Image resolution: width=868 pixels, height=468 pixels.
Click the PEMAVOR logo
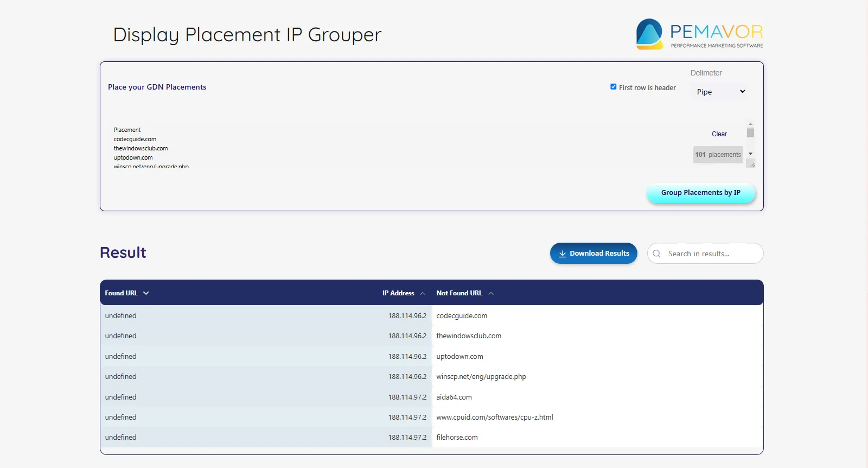(x=699, y=34)
